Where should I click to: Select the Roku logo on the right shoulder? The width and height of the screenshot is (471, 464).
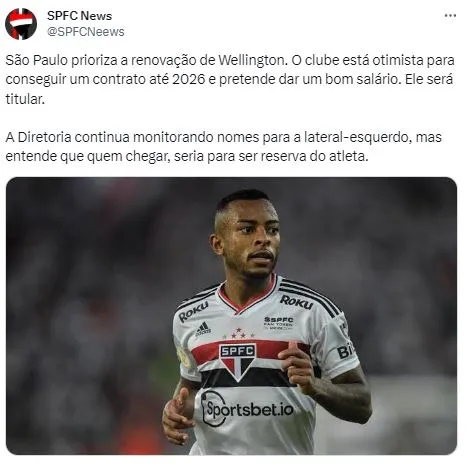pos(296,302)
